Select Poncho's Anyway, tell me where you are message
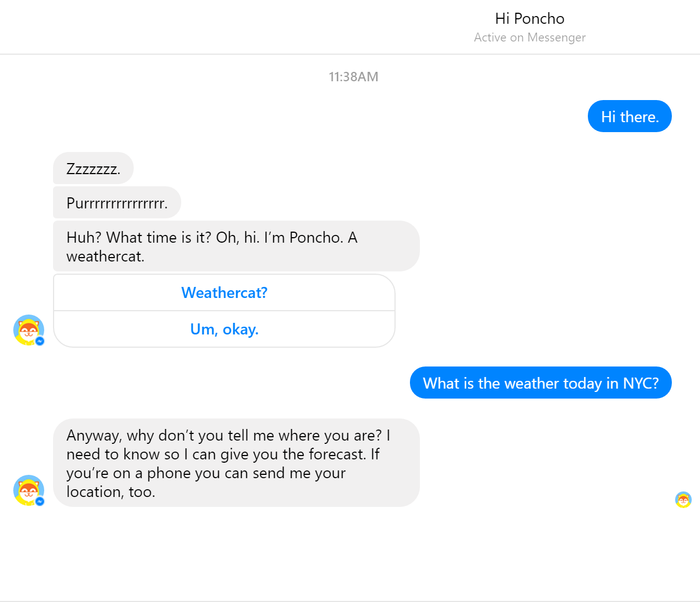The width and height of the screenshot is (700, 602). 236,463
